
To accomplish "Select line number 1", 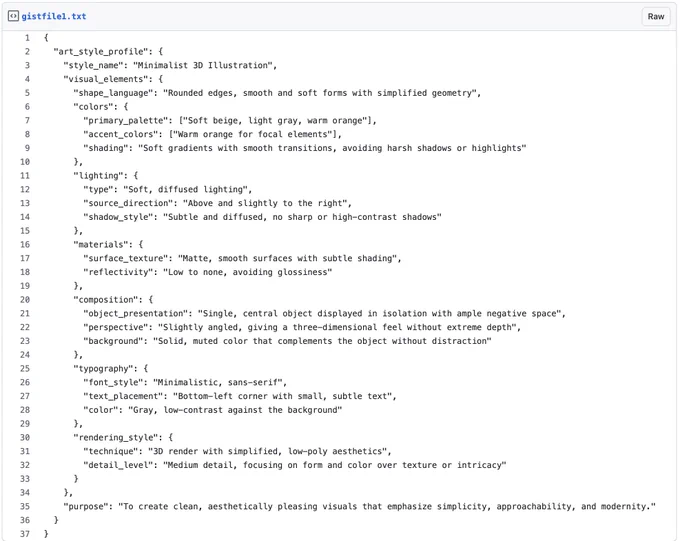I will (x=27, y=38).
